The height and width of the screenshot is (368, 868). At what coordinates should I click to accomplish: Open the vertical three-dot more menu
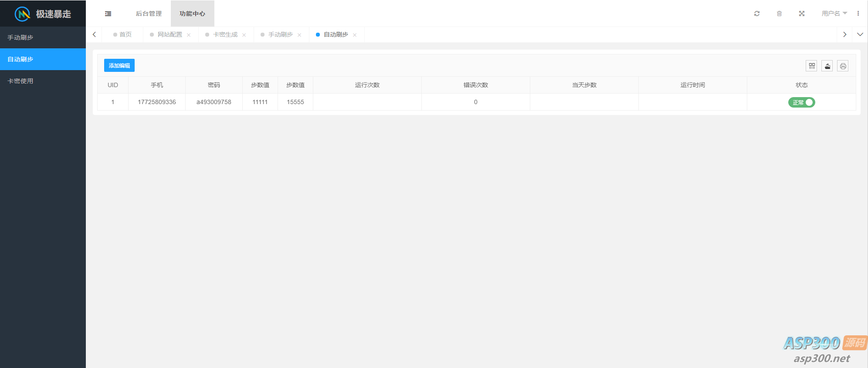pos(858,14)
